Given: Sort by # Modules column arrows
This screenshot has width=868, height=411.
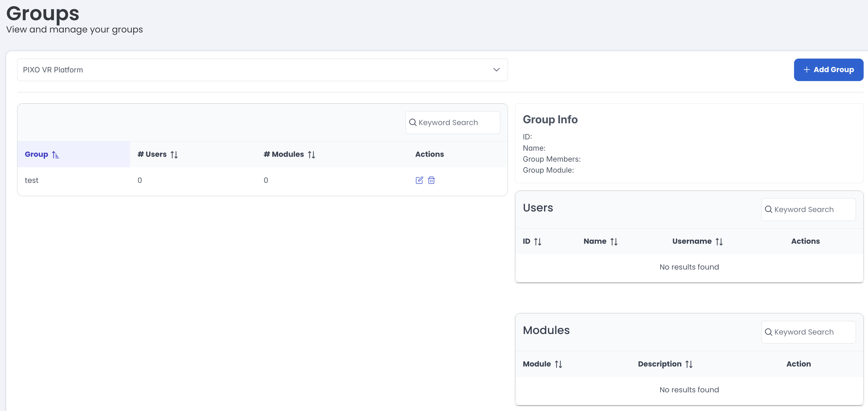Looking at the screenshot, I should [x=311, y=155].
